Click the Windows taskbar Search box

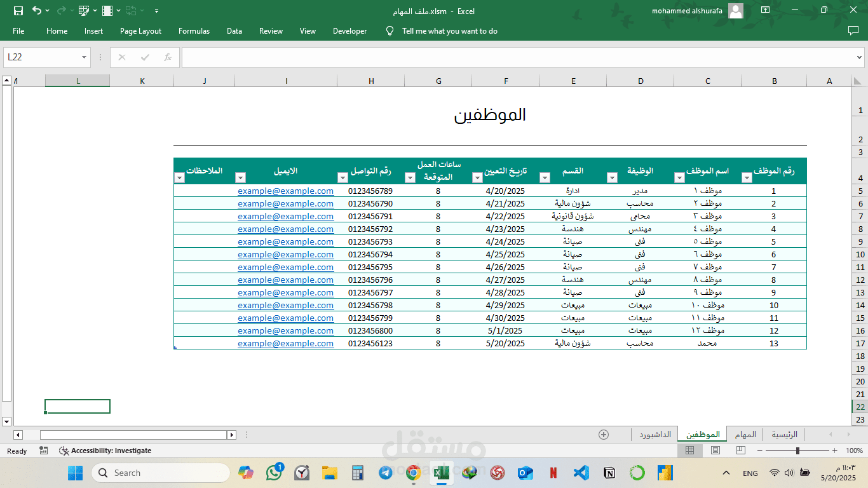(161, 473)
